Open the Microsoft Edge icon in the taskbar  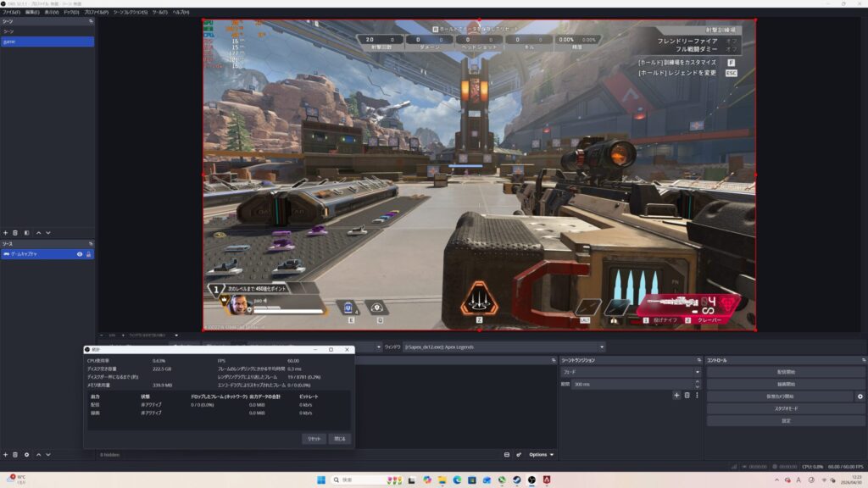coord(457,480)
